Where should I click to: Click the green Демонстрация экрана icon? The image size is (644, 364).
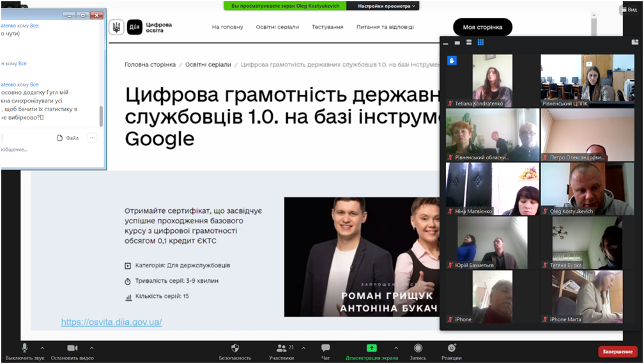point(371,348)
